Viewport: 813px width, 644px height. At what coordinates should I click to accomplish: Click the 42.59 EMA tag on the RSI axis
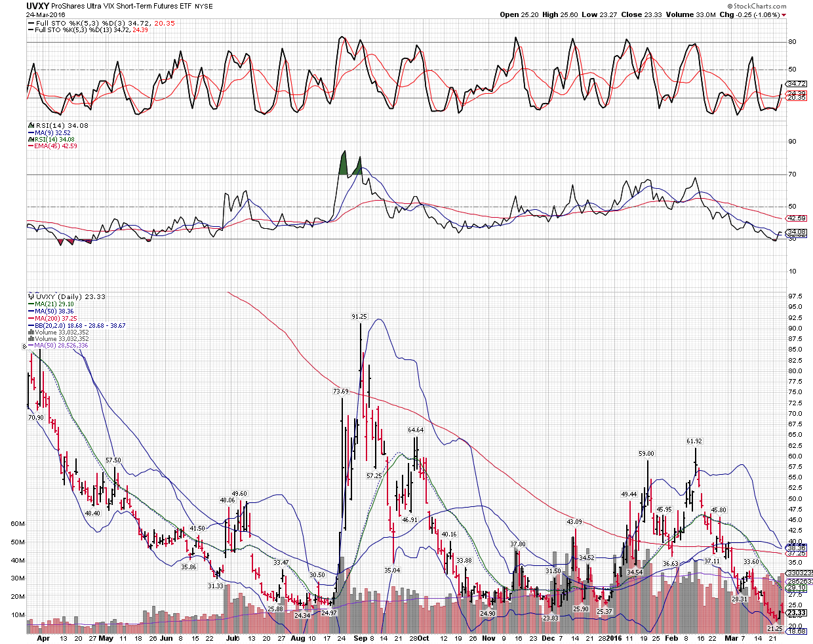tap(796, 218)
